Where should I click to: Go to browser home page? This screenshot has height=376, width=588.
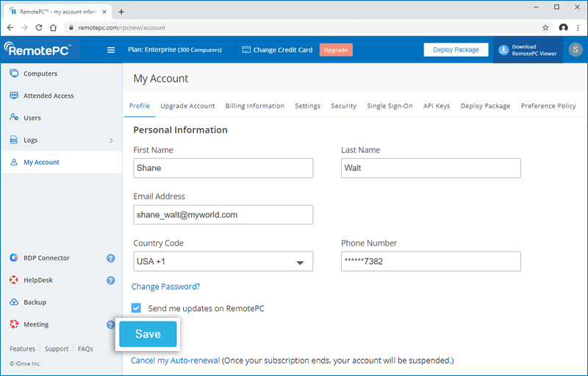click(53, 27)
